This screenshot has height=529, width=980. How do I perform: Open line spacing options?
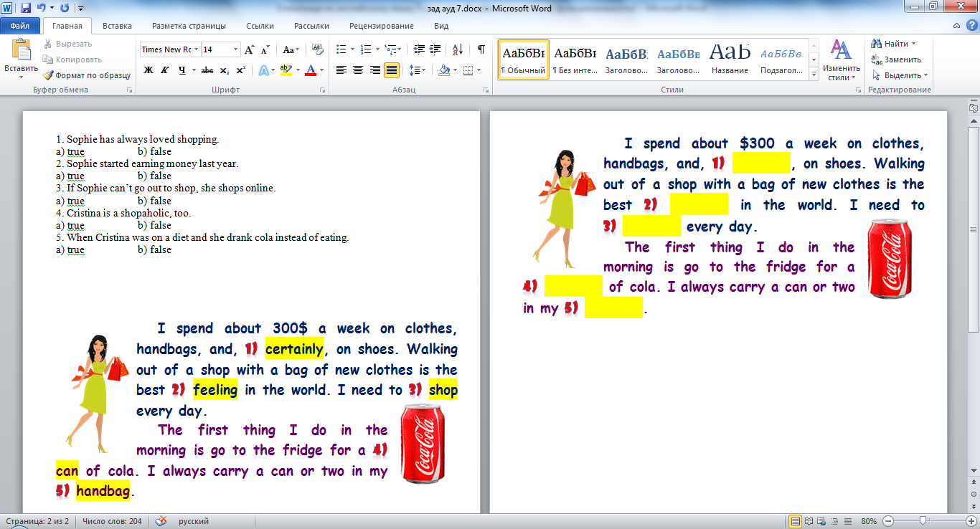[x=417, y=70]
